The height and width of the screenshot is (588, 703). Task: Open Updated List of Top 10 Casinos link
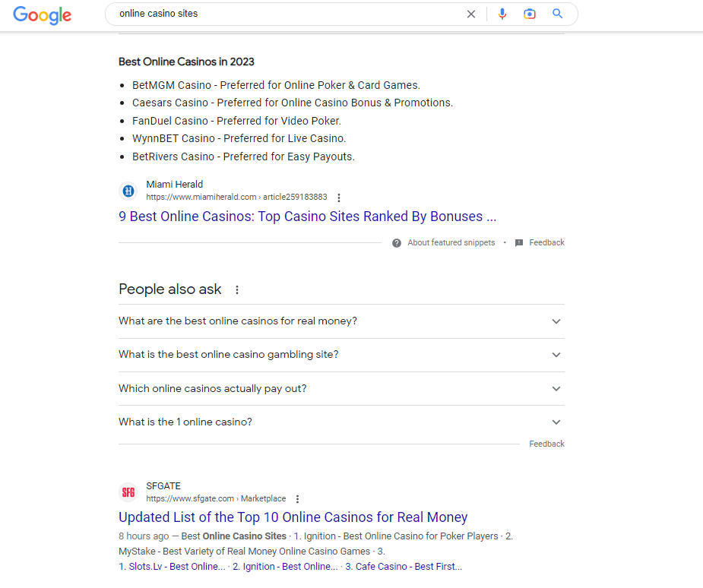pyautogui.click(x=293, y=517)
